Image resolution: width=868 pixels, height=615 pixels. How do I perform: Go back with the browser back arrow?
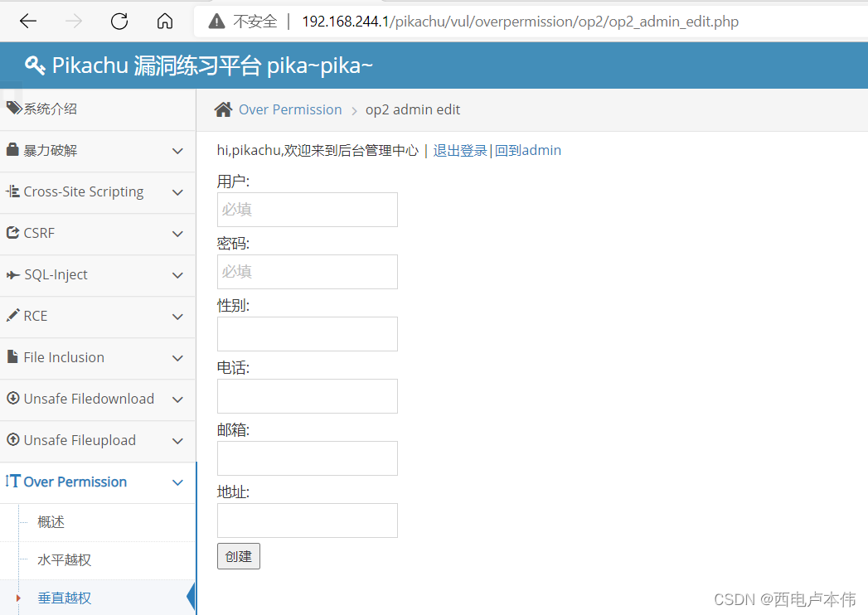27,21
